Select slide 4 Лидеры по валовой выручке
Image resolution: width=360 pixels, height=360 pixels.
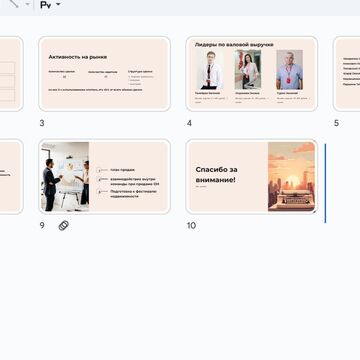(x=252, y=74)
